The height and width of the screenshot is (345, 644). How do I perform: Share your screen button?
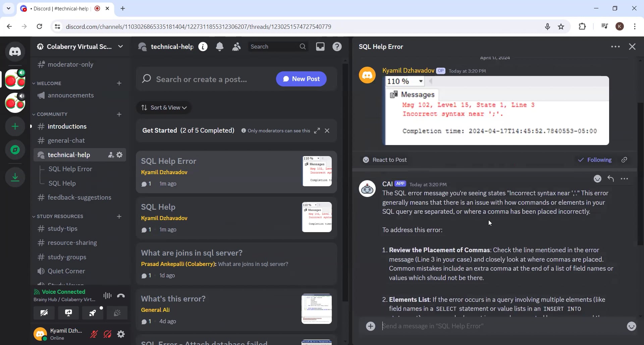68,313
